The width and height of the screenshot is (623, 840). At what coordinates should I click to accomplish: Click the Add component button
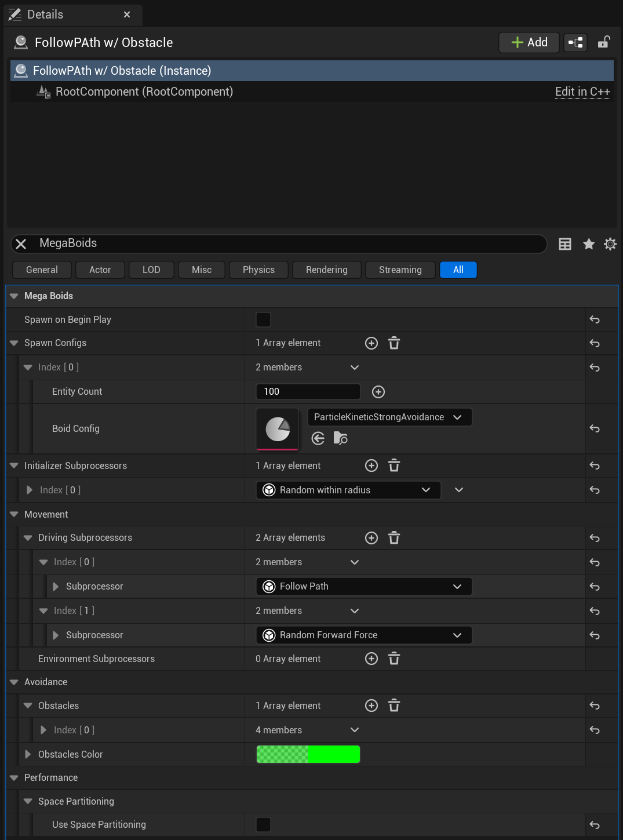click(x=529, y=42)
